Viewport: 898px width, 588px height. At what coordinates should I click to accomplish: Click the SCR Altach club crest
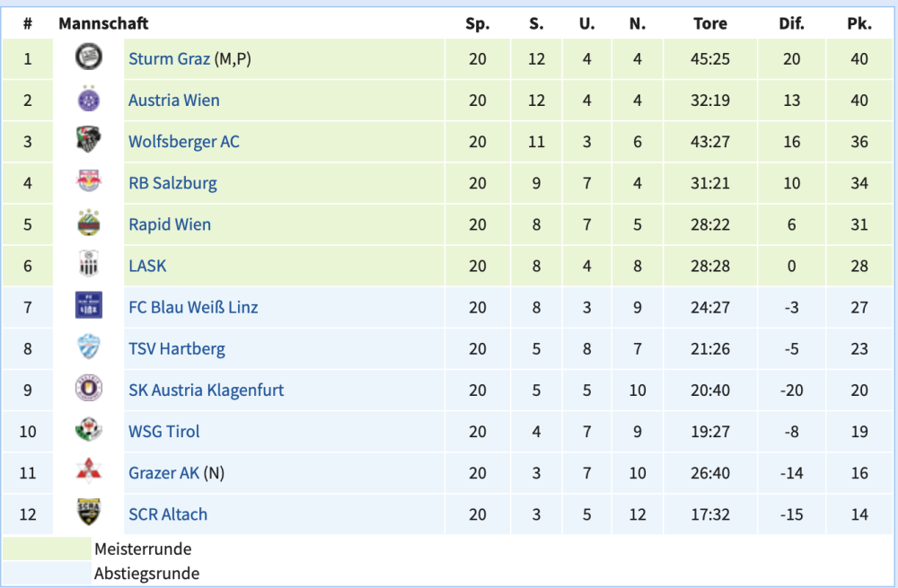[x=88, y=513]
